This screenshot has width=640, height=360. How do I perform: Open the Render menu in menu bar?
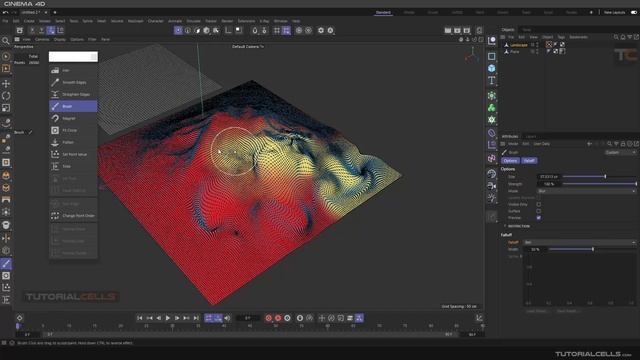click(x=227, y=21)
